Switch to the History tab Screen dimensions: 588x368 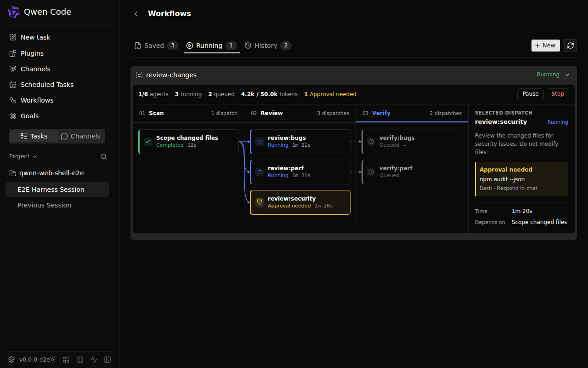[268, 46]
